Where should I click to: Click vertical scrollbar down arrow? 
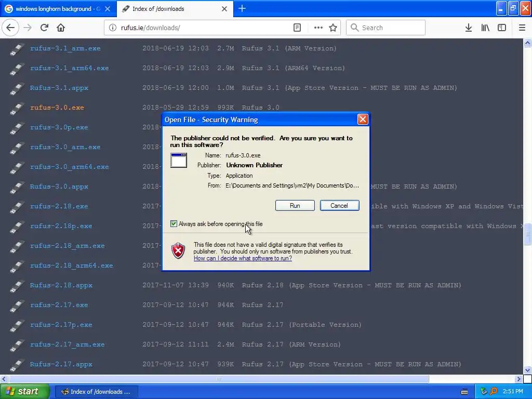point(527,370)
